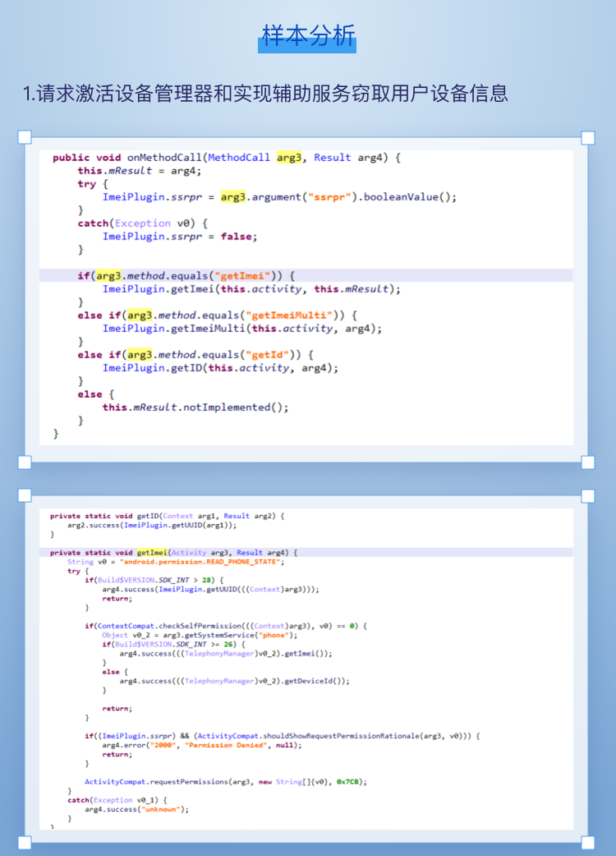The height and width of the screenshot is (856, 616).
Task: Click bottom-right corner handle of onMethodCall code image
Action: tap(588, 463)
